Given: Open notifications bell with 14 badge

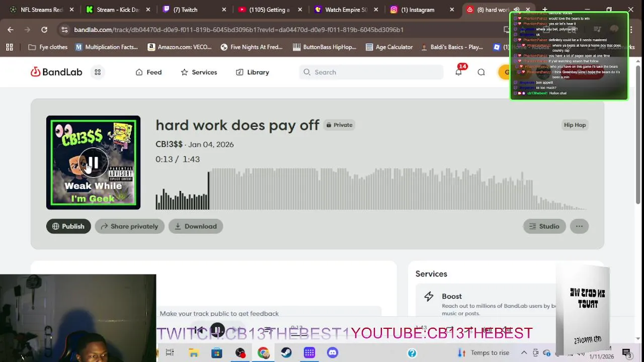Looking at the screenshot, I should coord(459,71).
